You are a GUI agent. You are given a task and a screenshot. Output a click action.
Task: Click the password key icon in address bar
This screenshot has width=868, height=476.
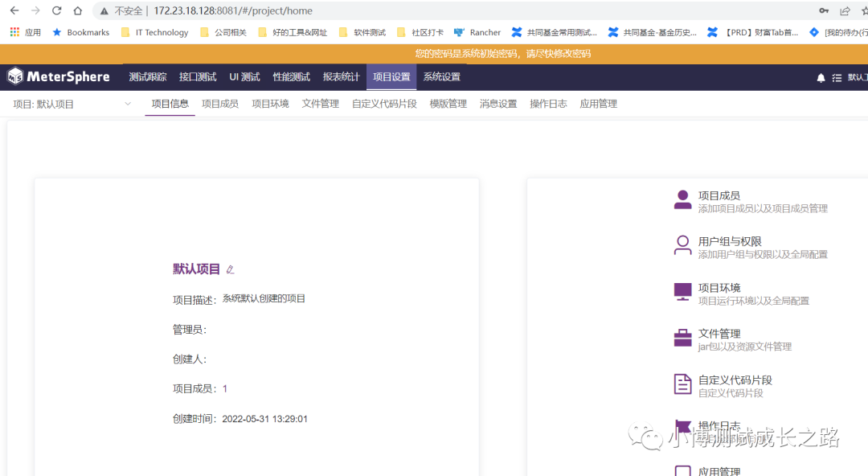click(x=824, y=10)
